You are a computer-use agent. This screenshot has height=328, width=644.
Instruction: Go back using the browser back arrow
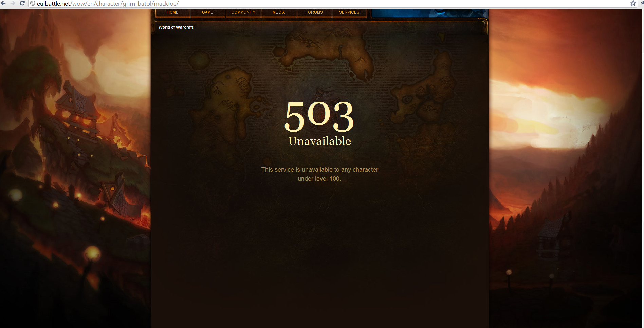point(3,3)
